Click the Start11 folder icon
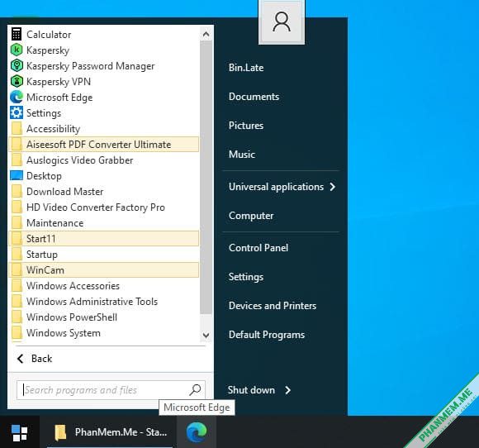This screenshot has width=479, height=448. pyautogui.click(x=17, y=239)
